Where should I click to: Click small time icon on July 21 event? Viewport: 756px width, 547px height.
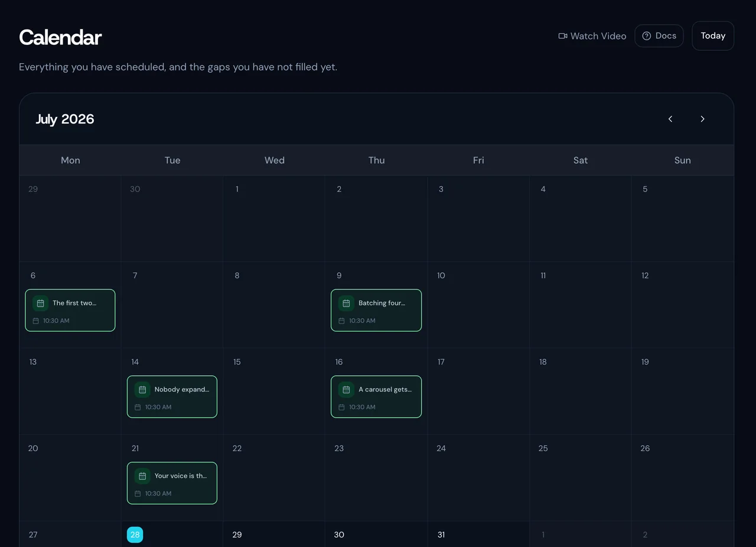click(138, 493)
